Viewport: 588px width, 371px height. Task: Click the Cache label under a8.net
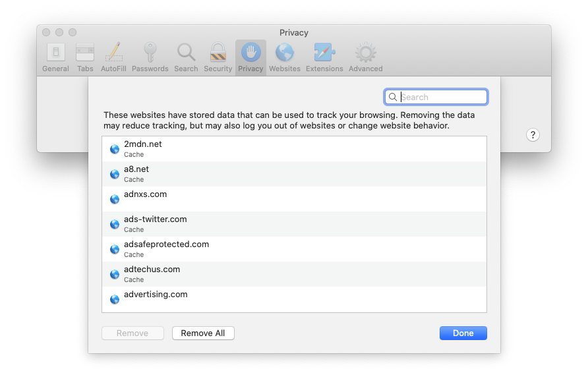tap(134, 179)
